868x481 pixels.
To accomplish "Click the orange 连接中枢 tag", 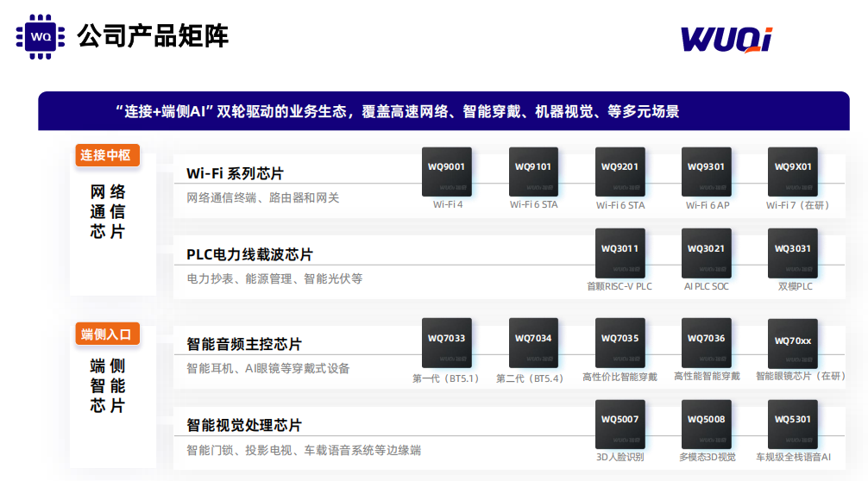I will (107, 155).
